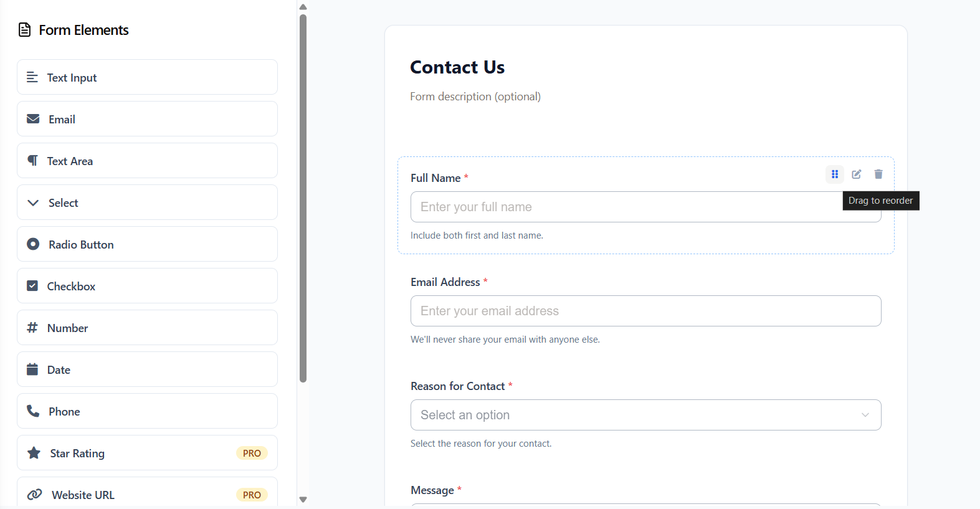Click the hash icon next to Number

tap(32, 327)
